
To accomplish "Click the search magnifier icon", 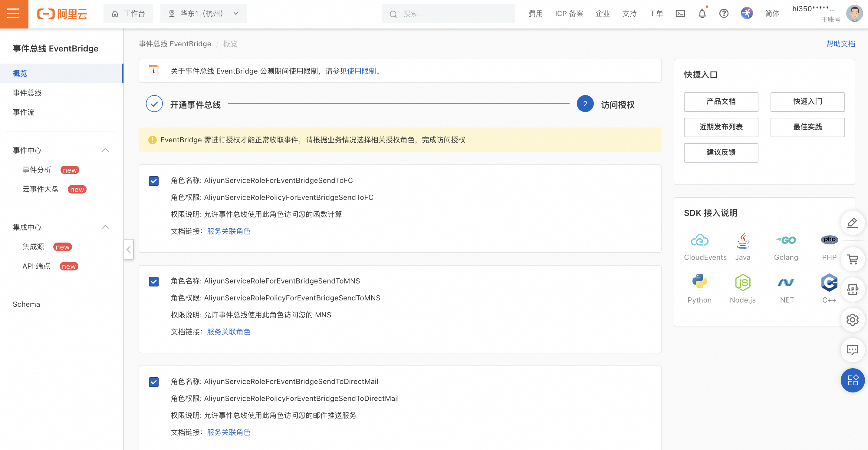I will [393, 14].
